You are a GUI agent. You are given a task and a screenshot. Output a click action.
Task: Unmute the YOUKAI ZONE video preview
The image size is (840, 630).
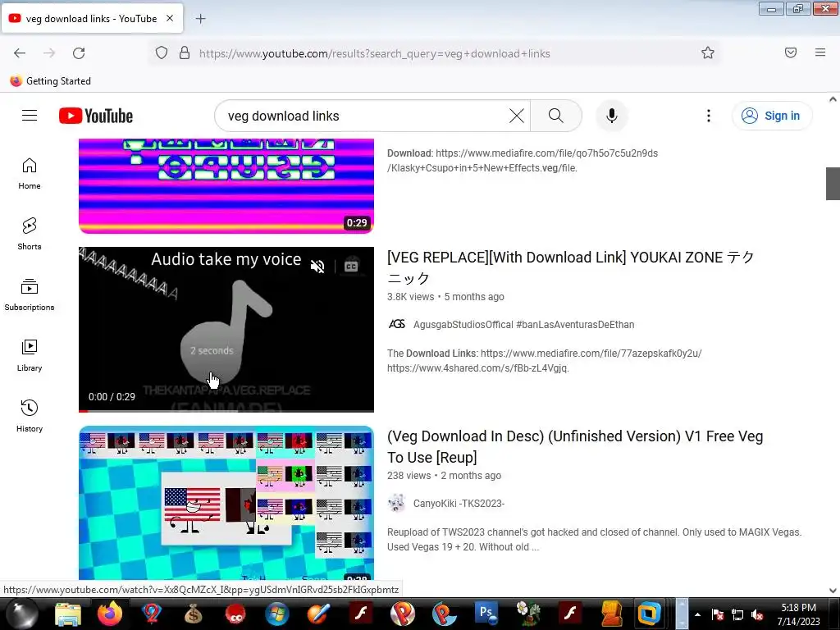tap(317, 267)
